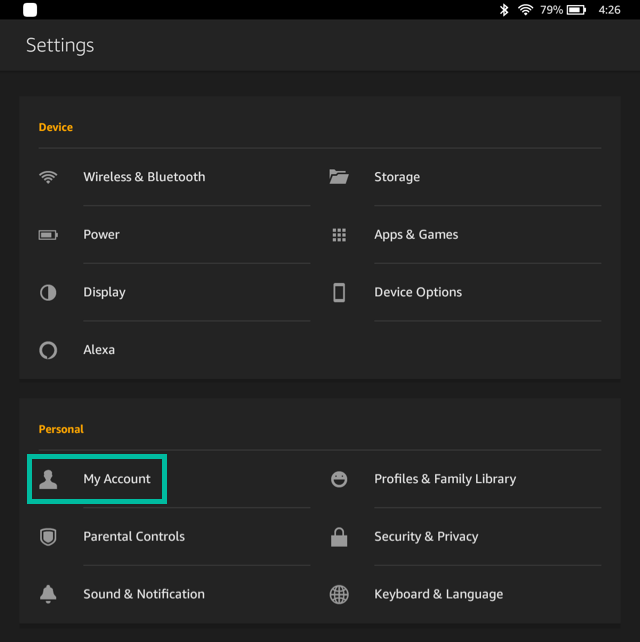
Task: Tap the Security & Privacy lock icon
Action: 339,537
